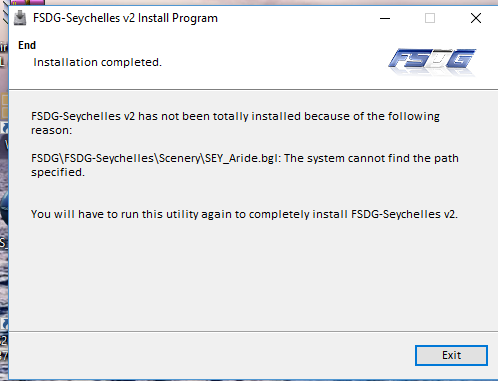Click the FSDG-Seychelles v2 Install Program title
498x381 pixels.
tap(125, 18)
